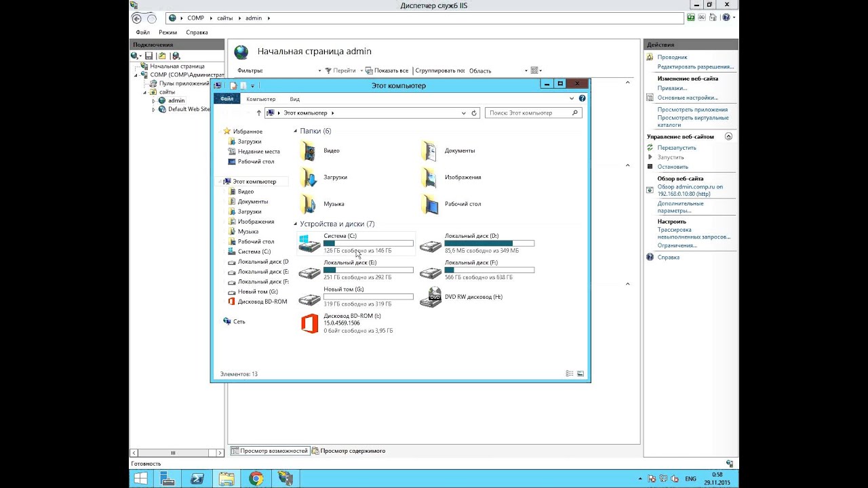Click Редактировать разрешения... link
Viewport: 868px width, 488px height.
[696, 66]
